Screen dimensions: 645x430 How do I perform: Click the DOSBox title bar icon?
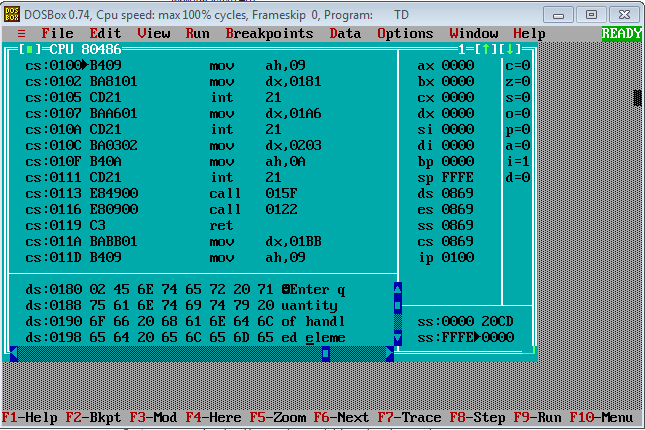(12, 14)
